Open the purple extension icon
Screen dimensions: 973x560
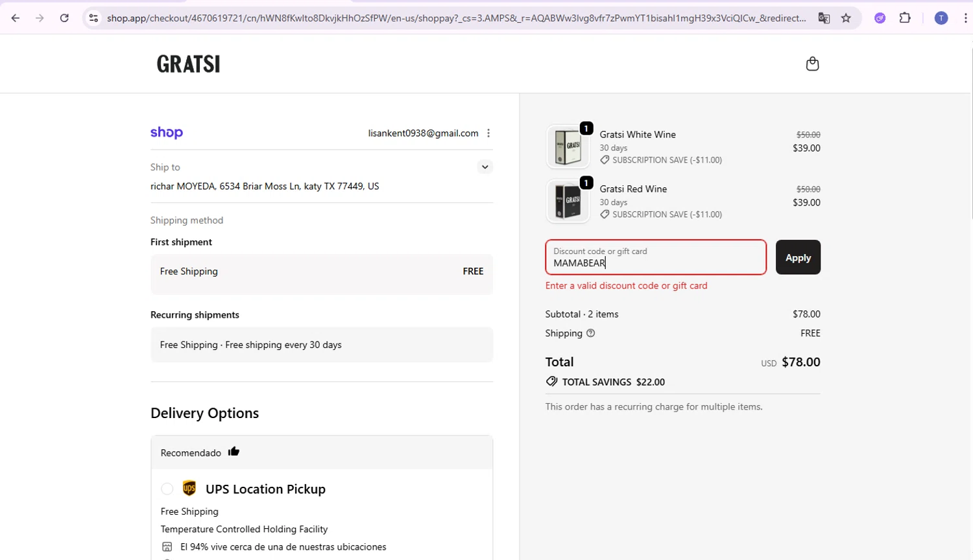pos(880,18)
